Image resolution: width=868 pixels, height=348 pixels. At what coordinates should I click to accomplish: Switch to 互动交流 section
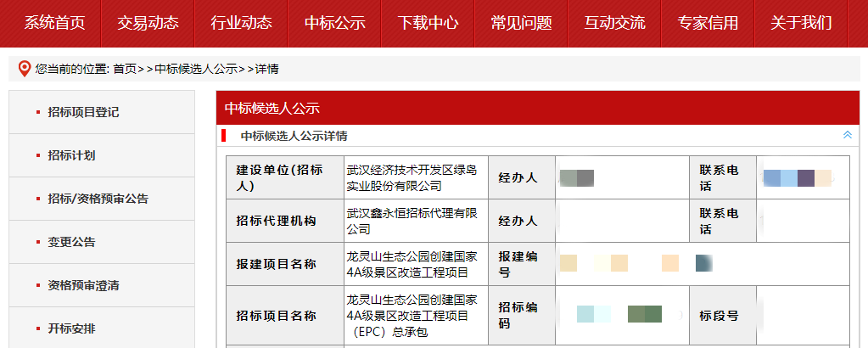[614, 23]
